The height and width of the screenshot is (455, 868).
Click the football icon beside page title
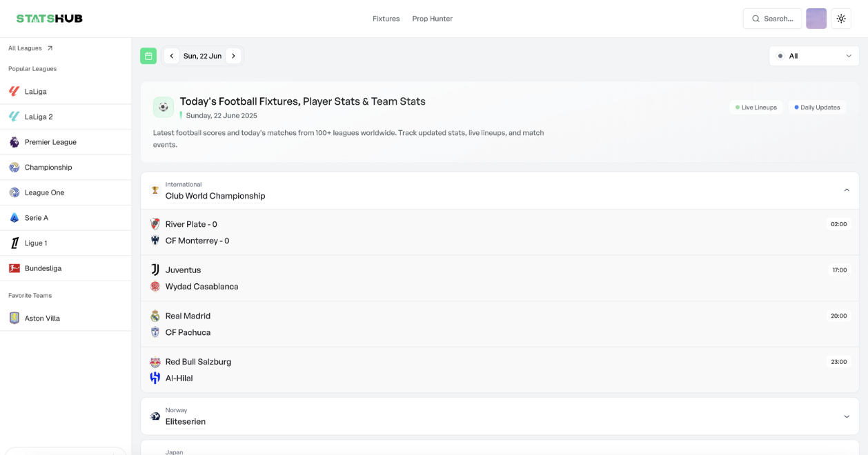(x=164, y=107)
